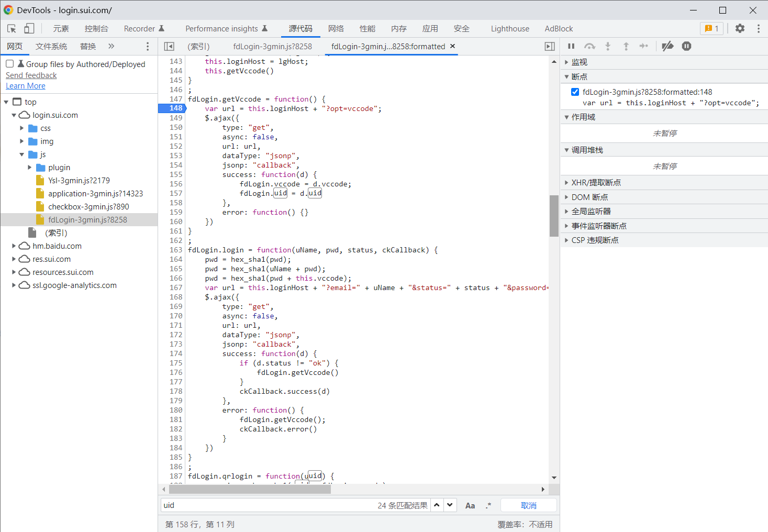Toggle the device toolbar icon
The height and width of the screenshot is (532, 768).
click(x=29, y=29)
